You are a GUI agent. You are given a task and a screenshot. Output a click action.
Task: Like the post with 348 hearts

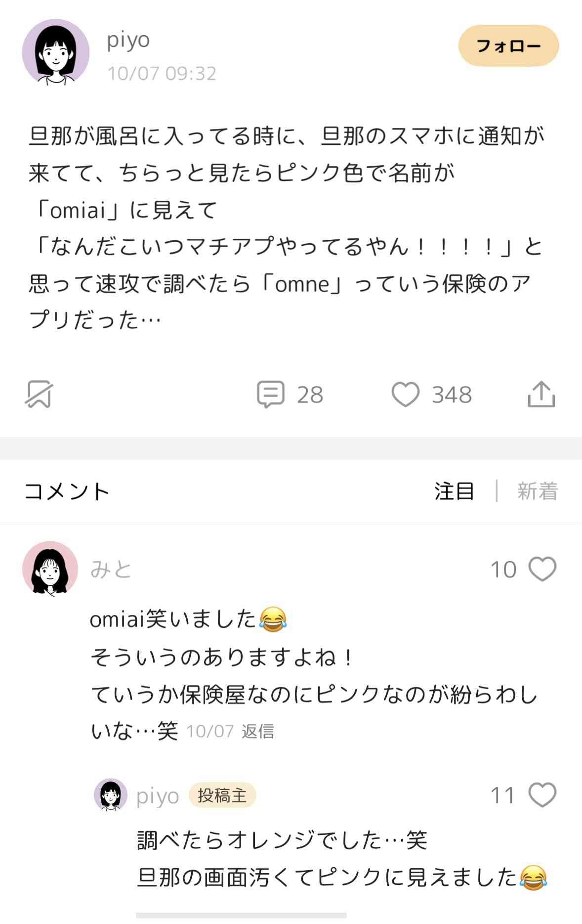coord(405,395)
